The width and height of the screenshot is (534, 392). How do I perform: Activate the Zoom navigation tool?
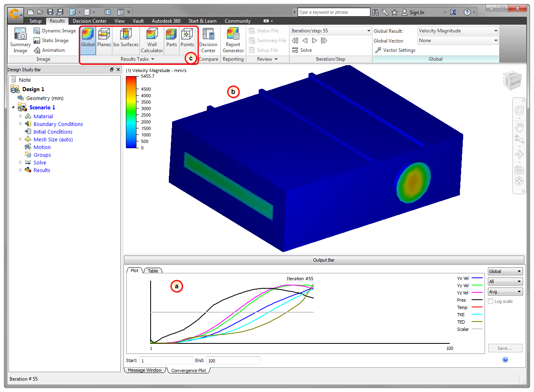(519, 139)
